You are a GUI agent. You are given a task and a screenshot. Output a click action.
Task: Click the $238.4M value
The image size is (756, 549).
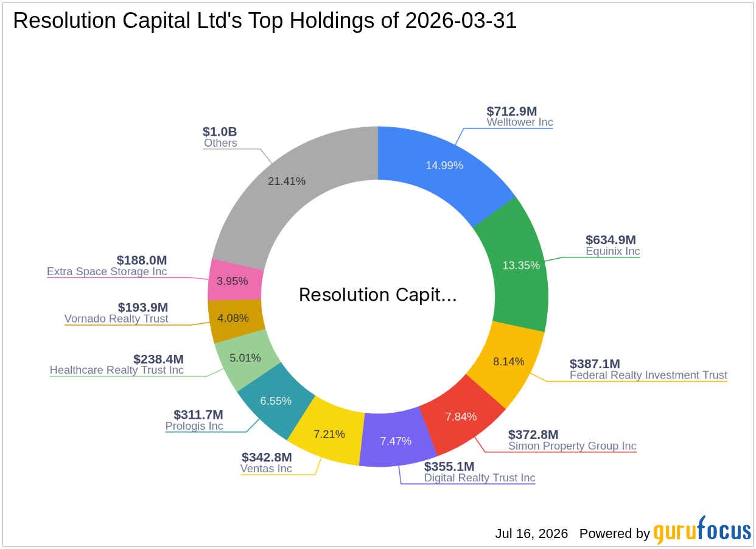[x=158, y=359]
